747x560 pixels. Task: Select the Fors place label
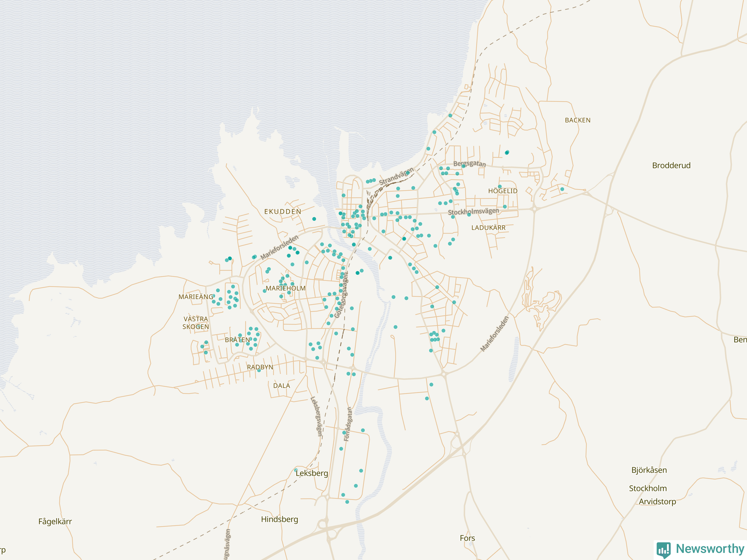pyautogui.click(x=467, y=538)
